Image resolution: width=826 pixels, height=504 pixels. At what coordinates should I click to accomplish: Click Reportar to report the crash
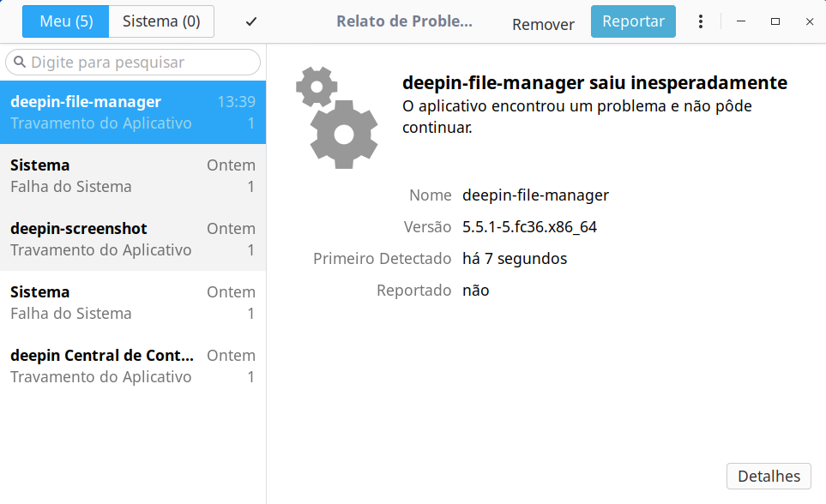coord(633,21)
